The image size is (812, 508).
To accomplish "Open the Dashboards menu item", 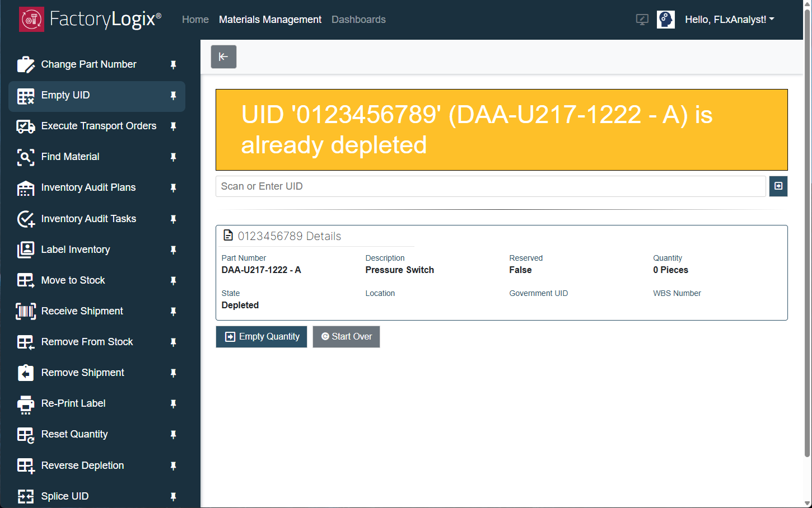I will coord(358,19).
